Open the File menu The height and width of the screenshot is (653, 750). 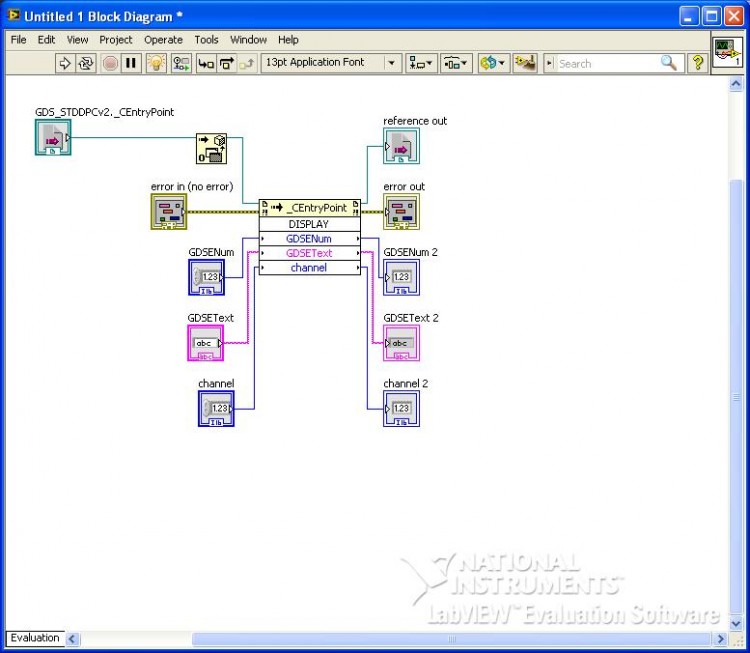pos(18,40)
